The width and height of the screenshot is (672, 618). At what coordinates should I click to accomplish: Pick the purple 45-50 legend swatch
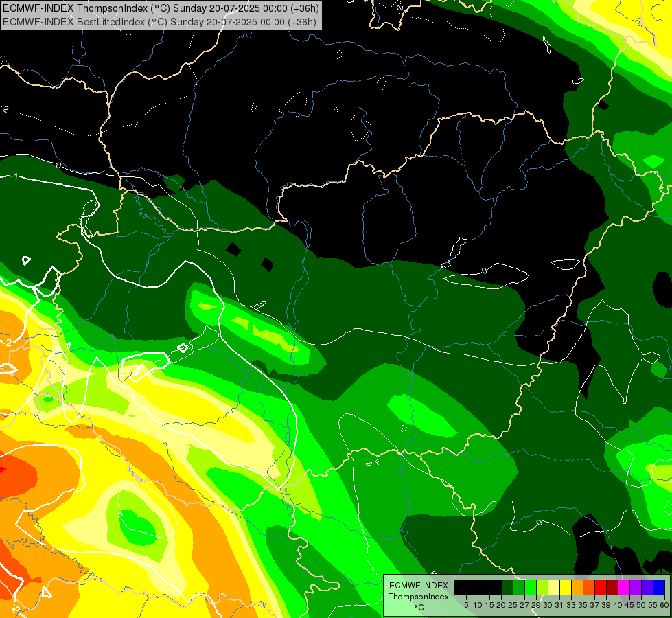tap(636, 587)
